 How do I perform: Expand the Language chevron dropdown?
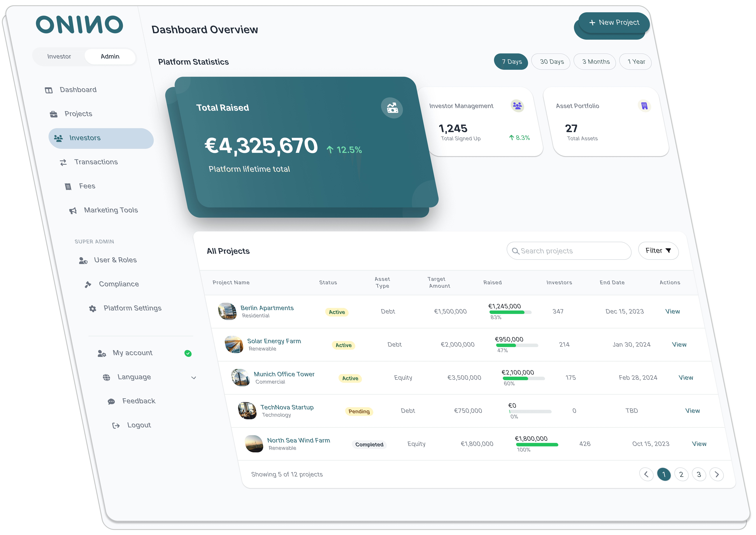click(194, 378)
